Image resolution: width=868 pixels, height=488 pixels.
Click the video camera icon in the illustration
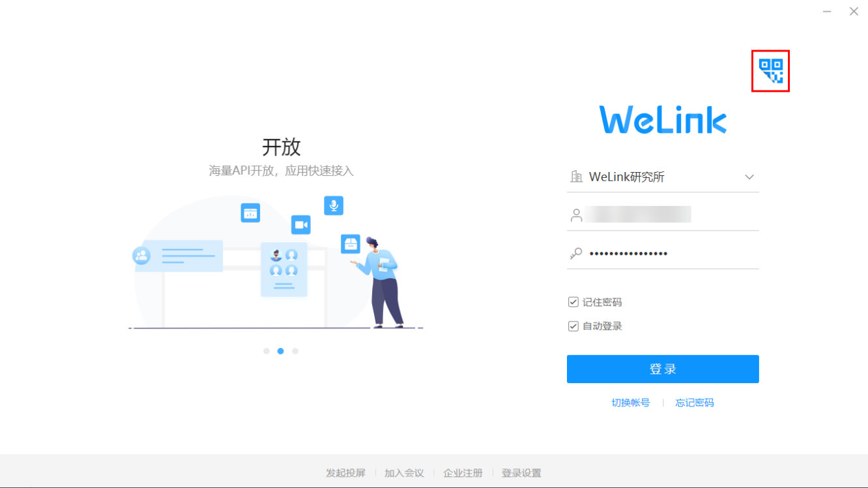[x=301, y=225]
